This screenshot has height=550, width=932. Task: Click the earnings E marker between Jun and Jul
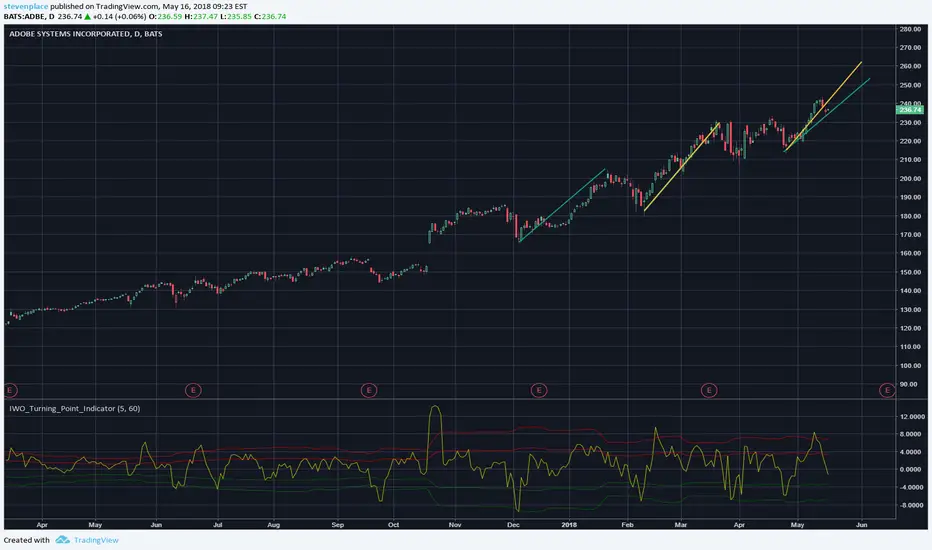(x=193, y=390)
